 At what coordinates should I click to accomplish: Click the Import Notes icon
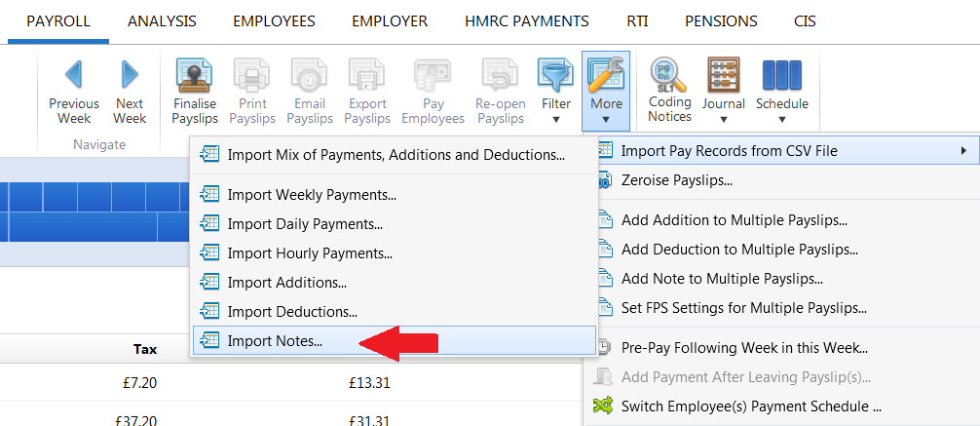point(209,340)
